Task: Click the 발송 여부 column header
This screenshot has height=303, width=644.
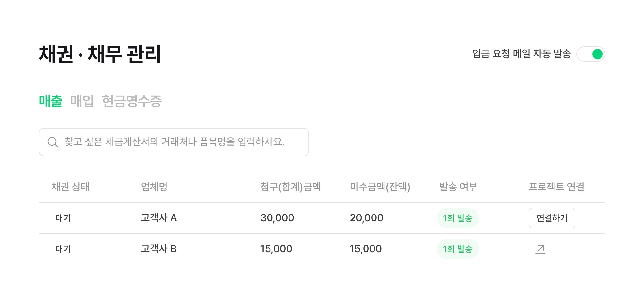Action: [x=458, y=187]
